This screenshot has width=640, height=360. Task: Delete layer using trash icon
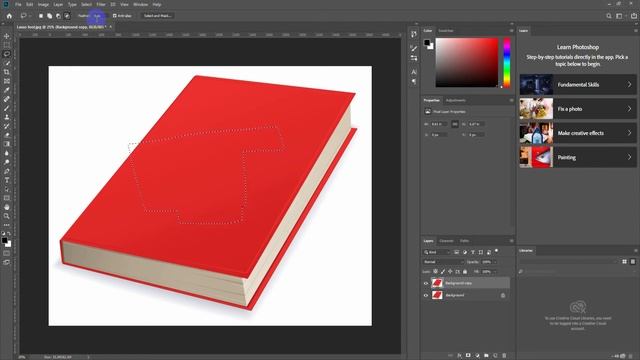[504, 356]
